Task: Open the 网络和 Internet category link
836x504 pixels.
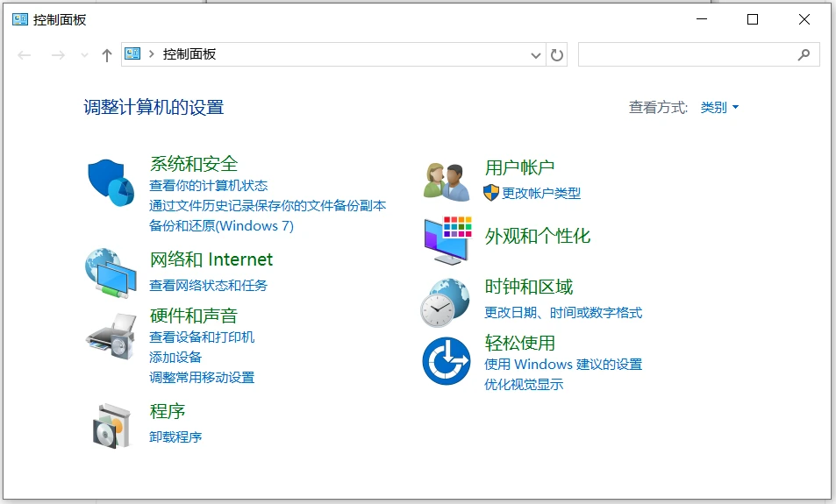Action: pos(211,259)
